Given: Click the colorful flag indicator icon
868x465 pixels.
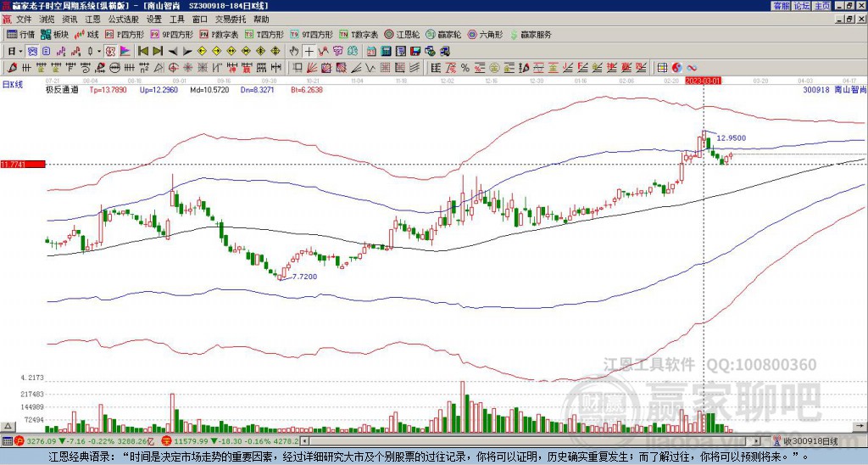Looking at the screenshot, I should coord(125,52).
